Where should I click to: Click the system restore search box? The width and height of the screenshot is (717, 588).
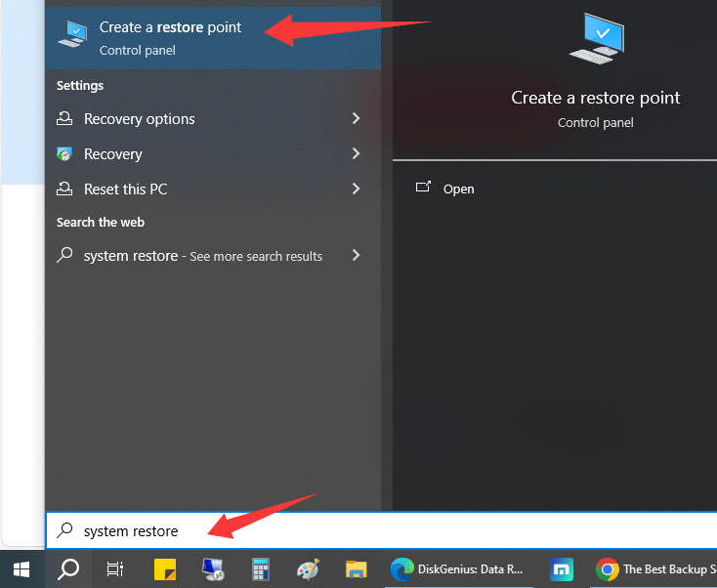(293, 531)
